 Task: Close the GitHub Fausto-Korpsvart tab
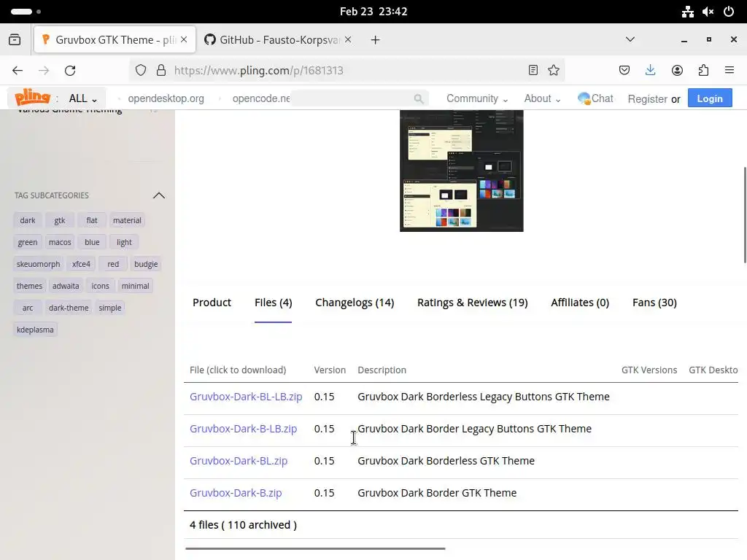pos(348,39)
